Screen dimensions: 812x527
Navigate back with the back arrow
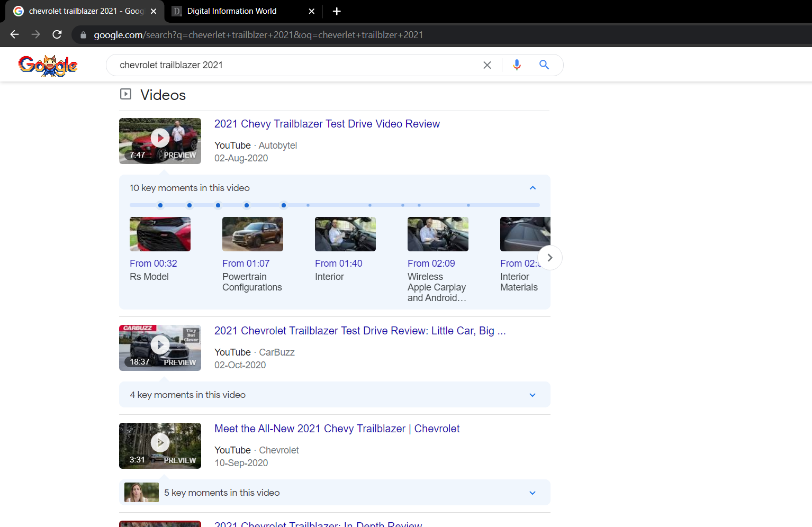(x=14, y=34)
